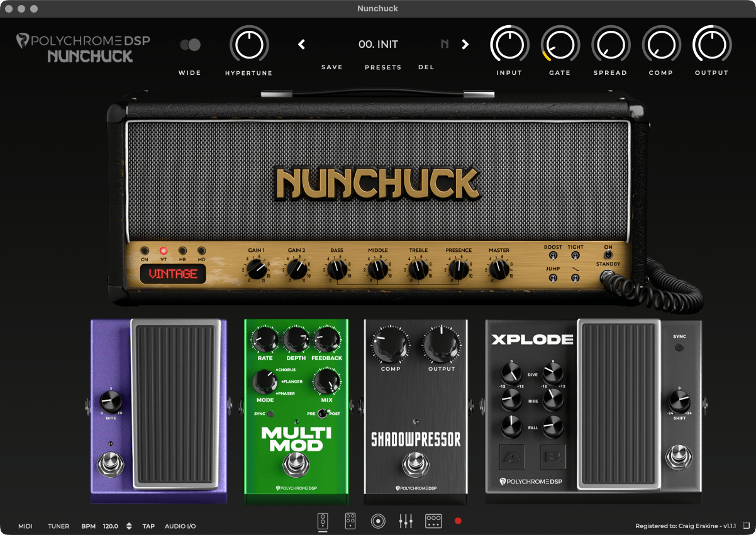Viewport: 756px width, 535px height.
Task: Flip the TIGHT switch on the amp
Action: pos(575,256)
